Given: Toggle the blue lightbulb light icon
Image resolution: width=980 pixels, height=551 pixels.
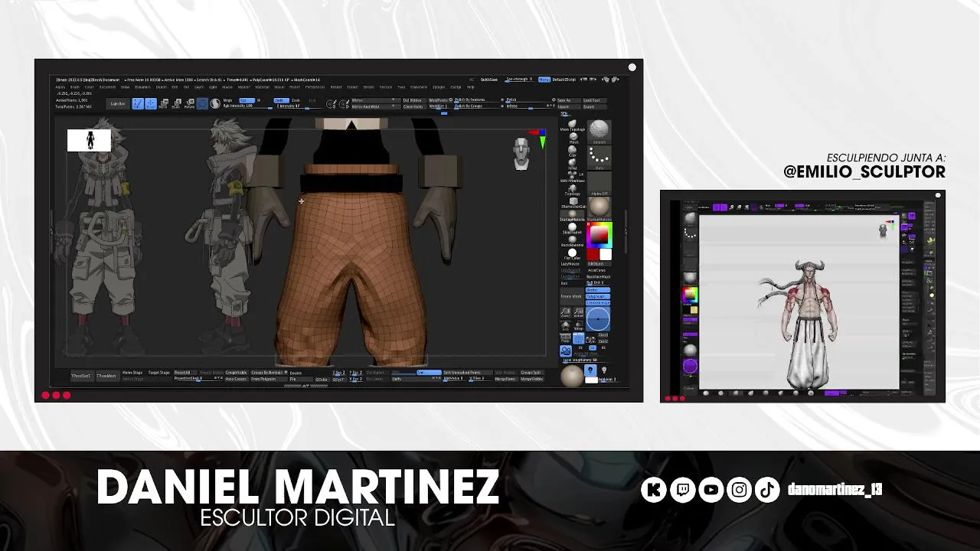Looking at the screenshot, I should coord(590,370).
